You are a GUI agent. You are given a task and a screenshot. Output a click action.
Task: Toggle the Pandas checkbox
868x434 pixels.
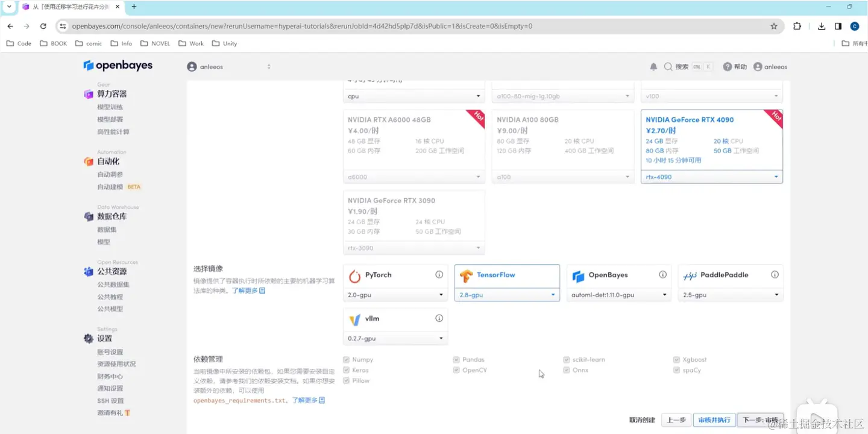[456, 360]
